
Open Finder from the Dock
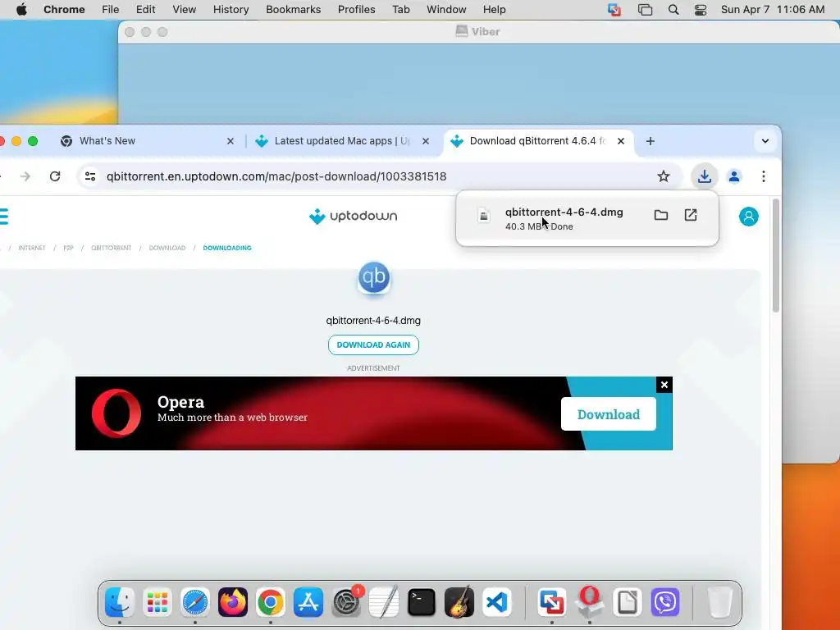(119, 602)
